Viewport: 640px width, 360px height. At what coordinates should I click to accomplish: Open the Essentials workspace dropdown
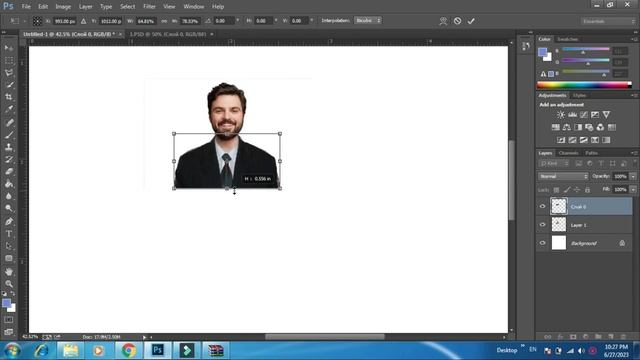(x=609, y=21)
